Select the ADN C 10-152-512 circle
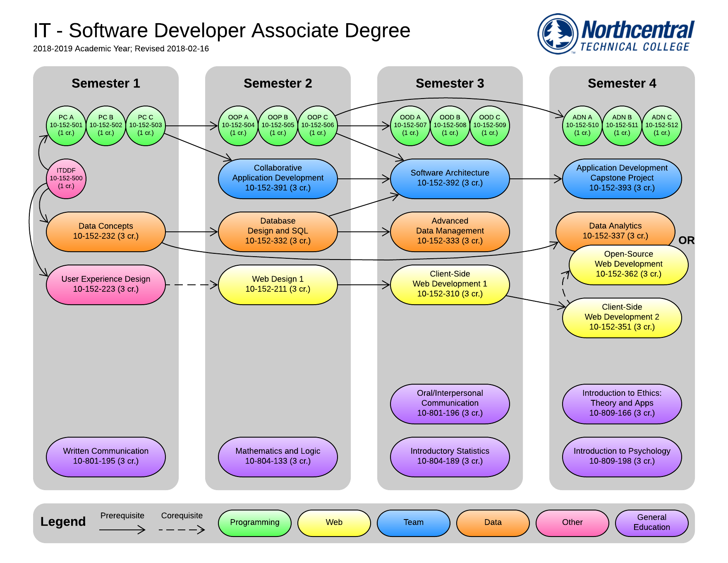Screen dimensions: 728x563 pyautogui.click(x=662, y=125)
